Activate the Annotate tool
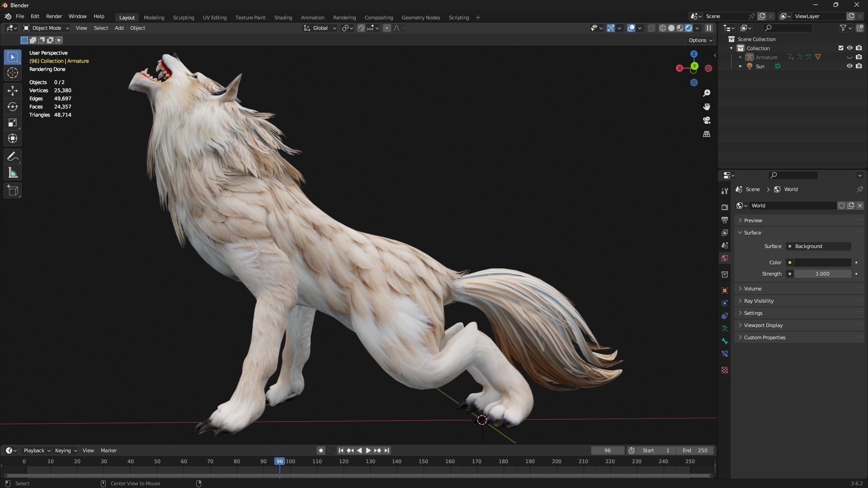The height and width of the screenshot is (488, 868). 12,157
